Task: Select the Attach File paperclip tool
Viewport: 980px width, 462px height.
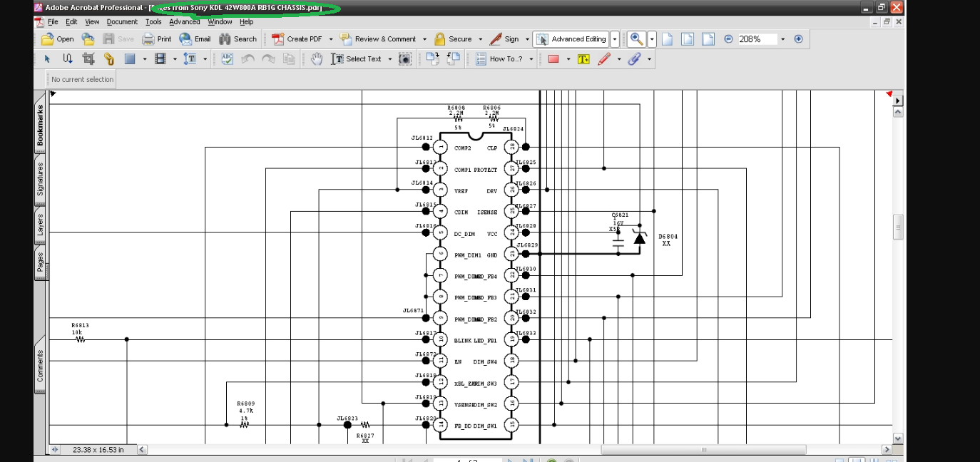Action: (634, 59)
